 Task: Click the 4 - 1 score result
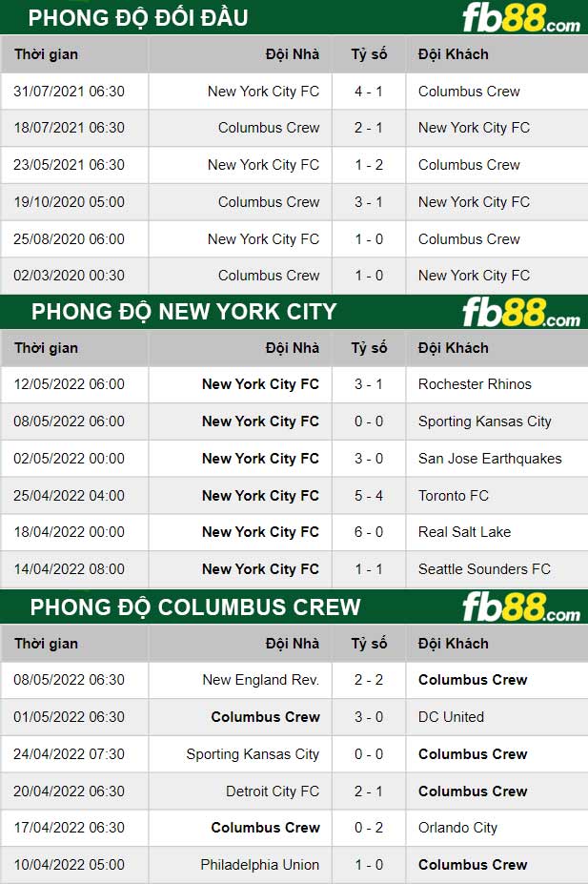coord(369,92)
